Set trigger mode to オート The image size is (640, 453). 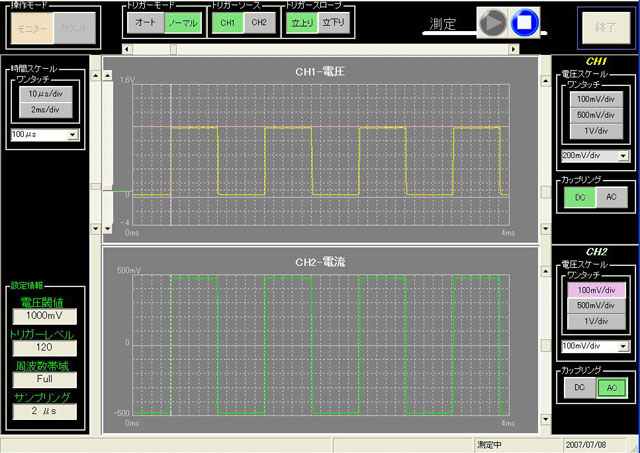(x=146, y=22)
